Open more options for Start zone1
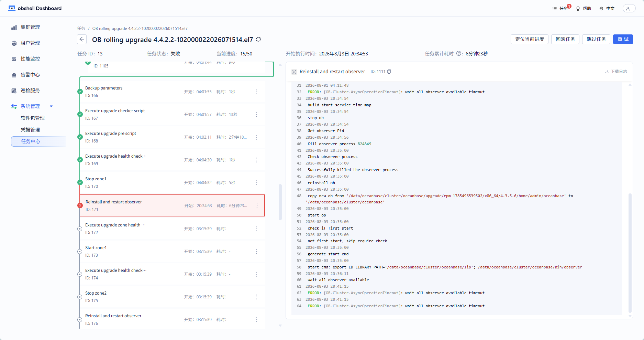 click(257, 252)
